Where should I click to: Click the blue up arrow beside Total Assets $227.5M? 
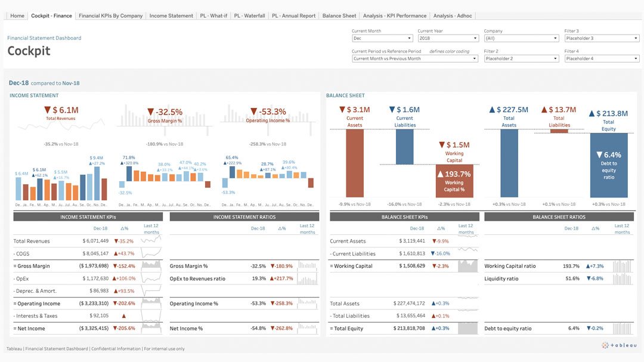pos(492,110)
